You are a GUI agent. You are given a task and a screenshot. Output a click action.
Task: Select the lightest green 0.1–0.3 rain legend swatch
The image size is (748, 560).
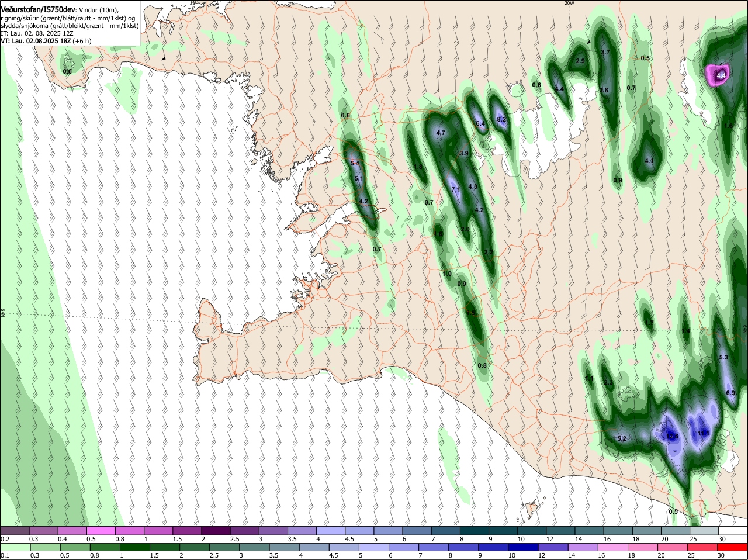tap(15, 547)
